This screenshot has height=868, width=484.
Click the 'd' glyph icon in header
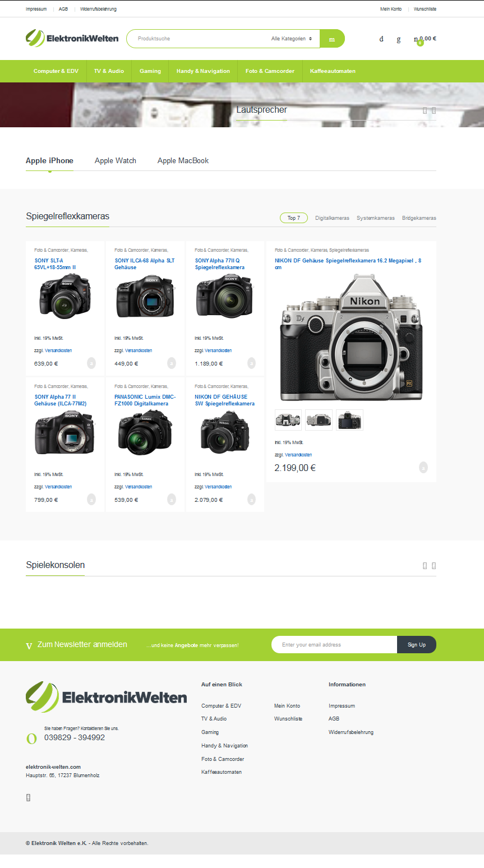381,39
